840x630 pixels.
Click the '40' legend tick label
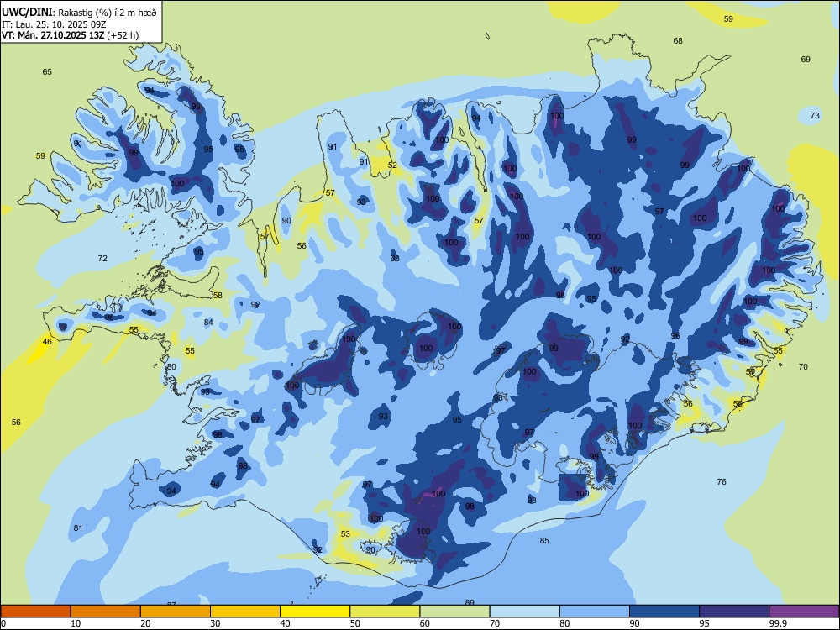tap(285, 623)
